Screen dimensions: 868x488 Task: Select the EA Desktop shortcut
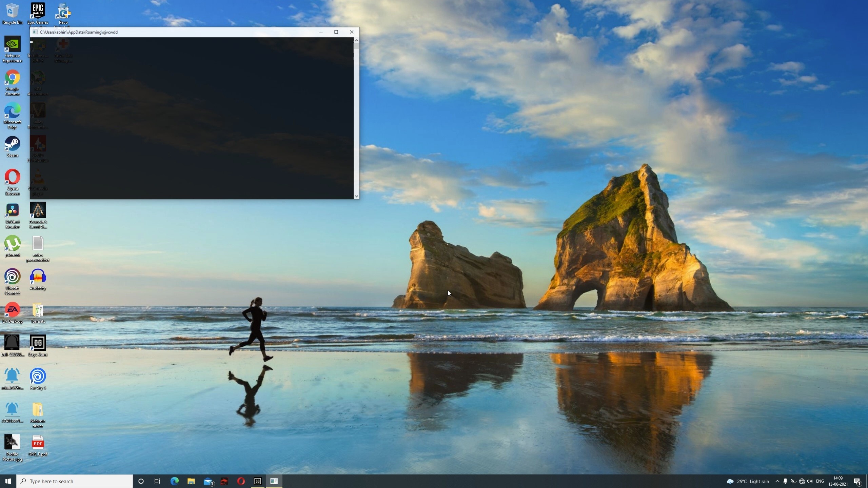point(12,313)
